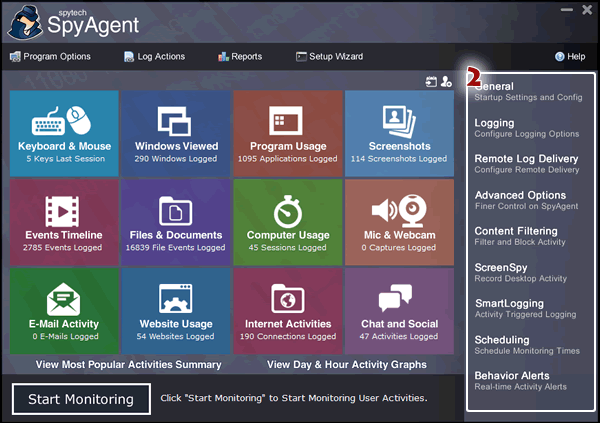Click the SpyAgent spy logo
The width and height of the screenshot is (600, 423).
click(x=25, y=23)
